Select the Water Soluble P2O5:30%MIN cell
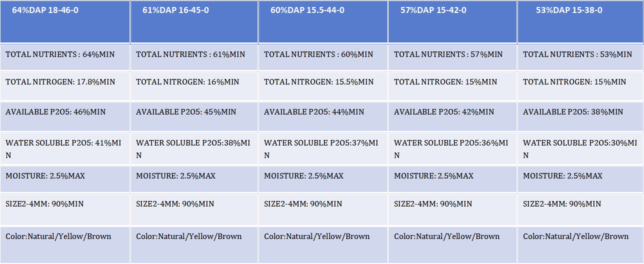This screenshot has width=644, height=264. [x=580, y=148]
